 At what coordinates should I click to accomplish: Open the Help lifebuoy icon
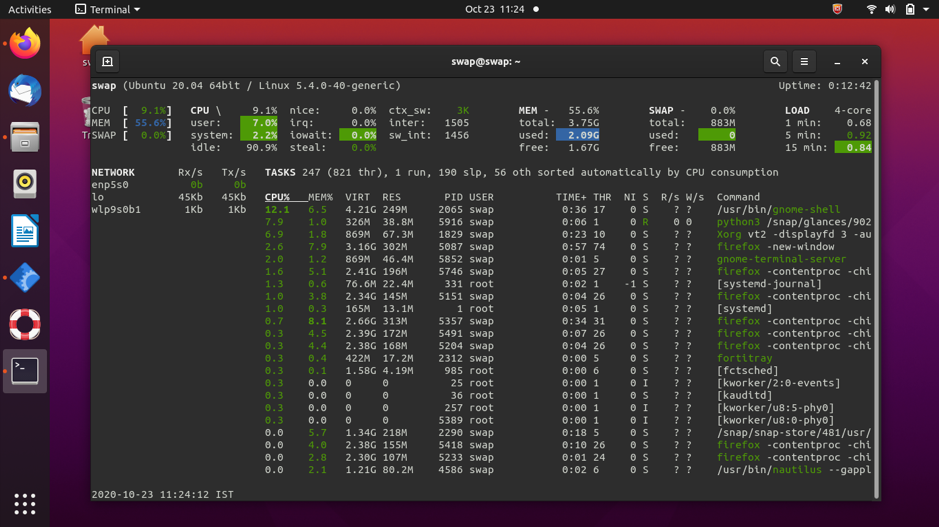(25, 324)
